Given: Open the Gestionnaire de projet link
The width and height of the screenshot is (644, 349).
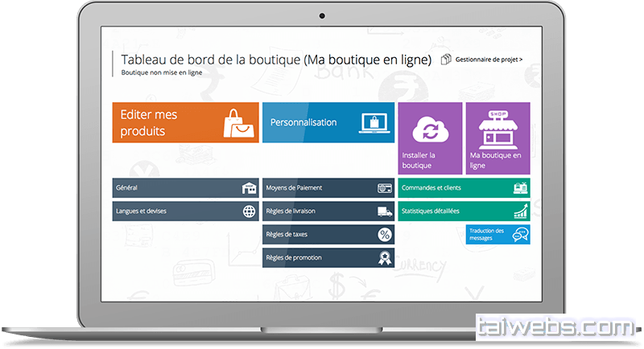Looking at the screenshot, I should coord(489,60).
